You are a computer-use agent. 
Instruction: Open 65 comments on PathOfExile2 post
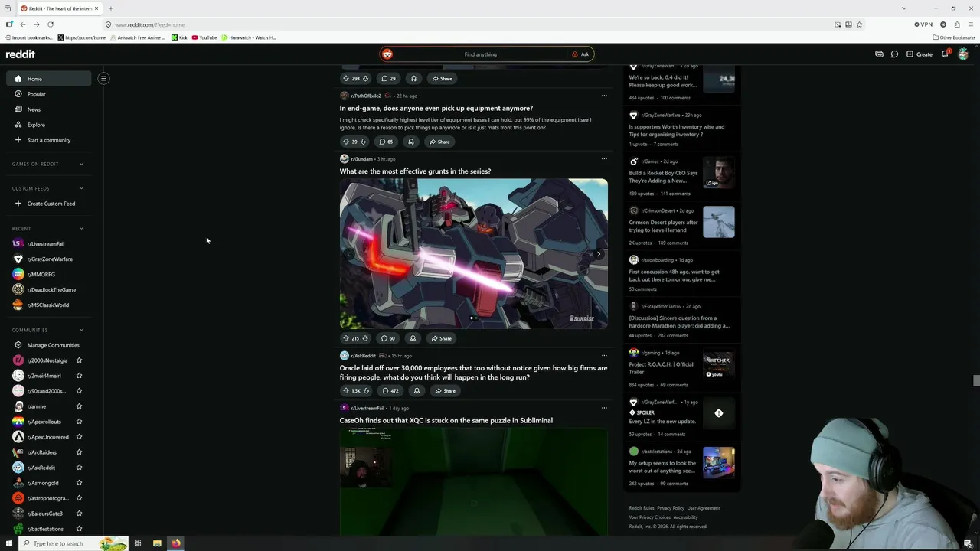point(387,142)
